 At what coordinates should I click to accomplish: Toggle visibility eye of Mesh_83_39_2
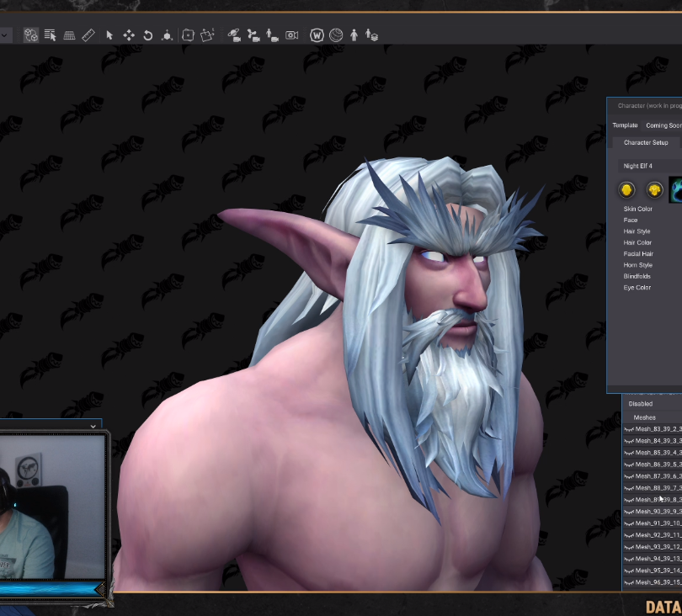click(628, 429)
